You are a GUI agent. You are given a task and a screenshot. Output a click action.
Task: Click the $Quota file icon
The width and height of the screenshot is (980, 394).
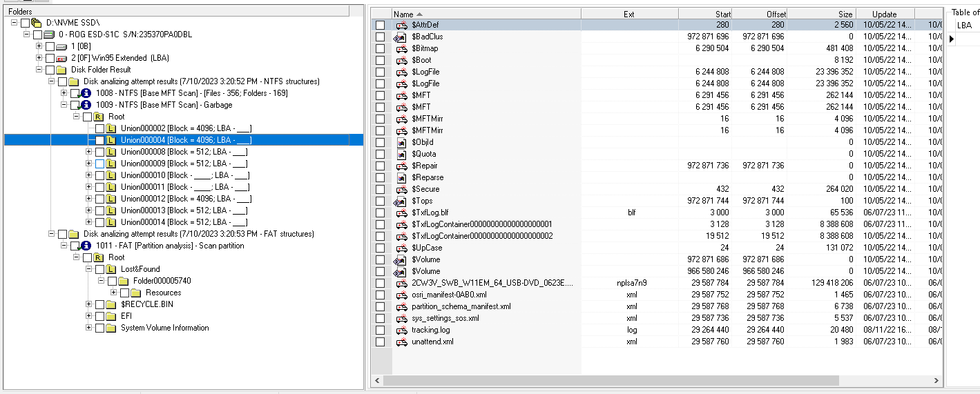tap(401, 154)
